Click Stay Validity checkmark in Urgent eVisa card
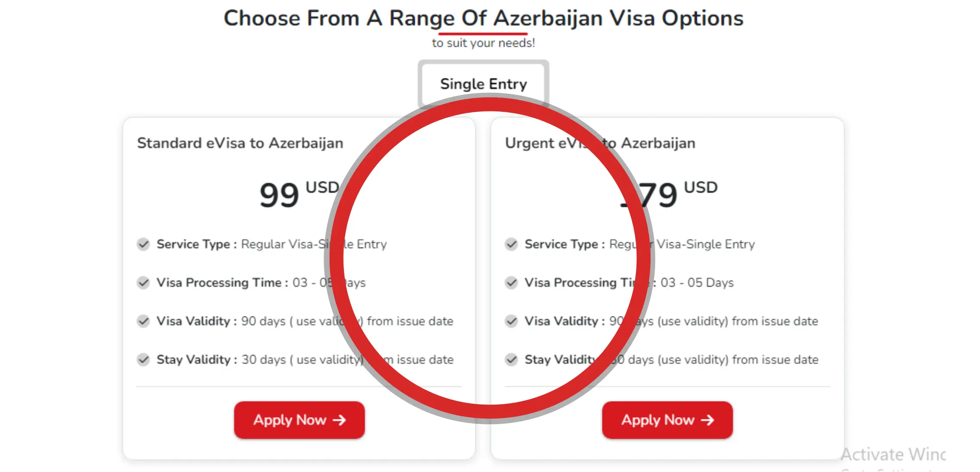980x472 pixels. coord(511,360)
